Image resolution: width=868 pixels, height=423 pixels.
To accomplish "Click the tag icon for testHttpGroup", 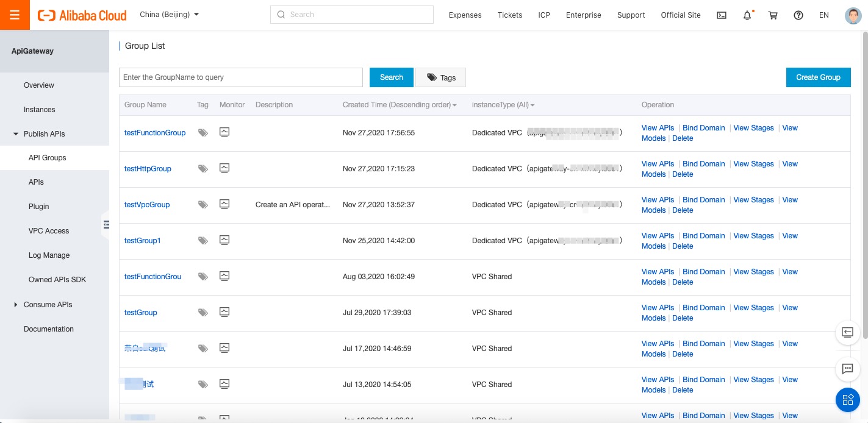I will pyautogui.click(x=203, y=168).
